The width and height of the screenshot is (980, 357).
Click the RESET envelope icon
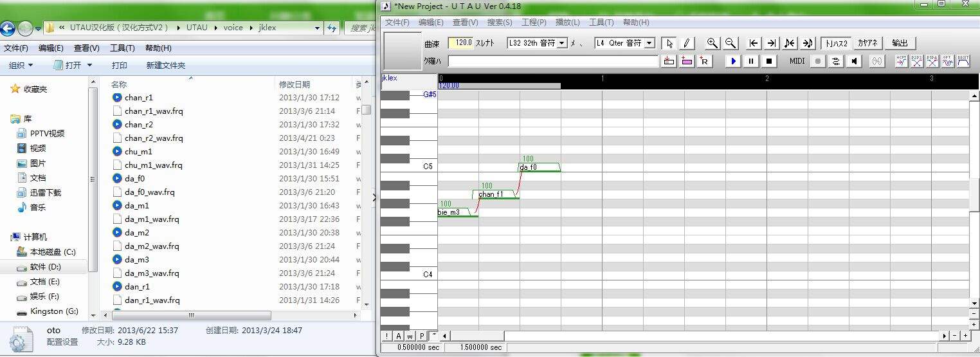963,61
